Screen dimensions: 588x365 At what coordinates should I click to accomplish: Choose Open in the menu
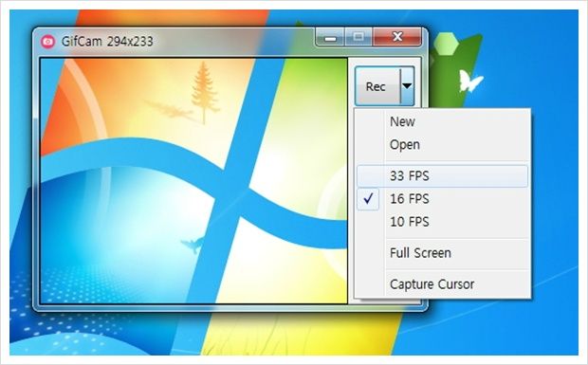(x=443, y=145)
